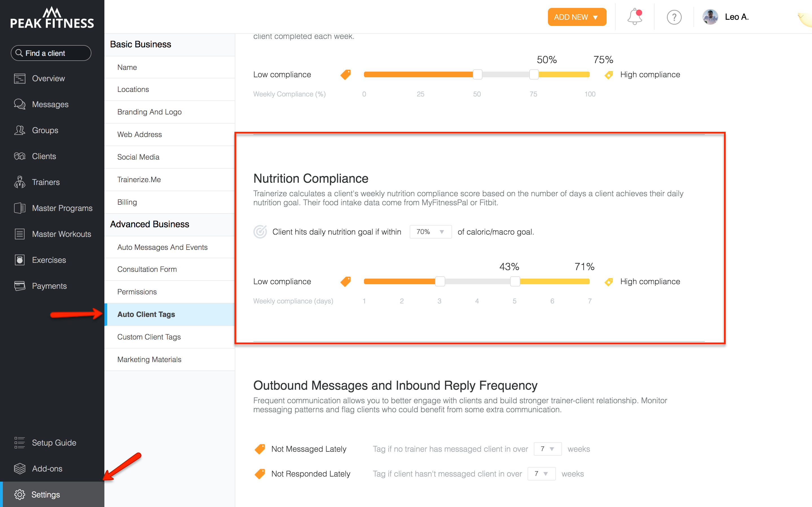This screenshot has width=812, height=507.
Task: Click the Trainers icon in sidebar
Action: pos(19,182)
